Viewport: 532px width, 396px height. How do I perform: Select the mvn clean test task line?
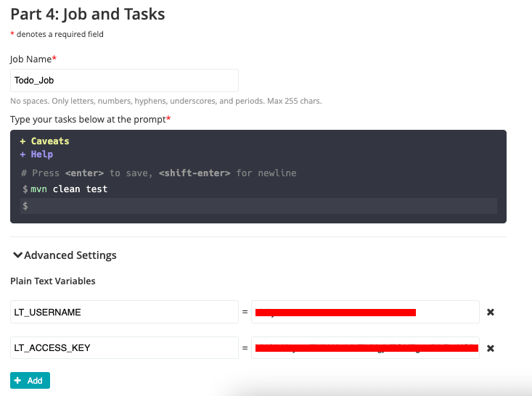(x=69, y=189)
